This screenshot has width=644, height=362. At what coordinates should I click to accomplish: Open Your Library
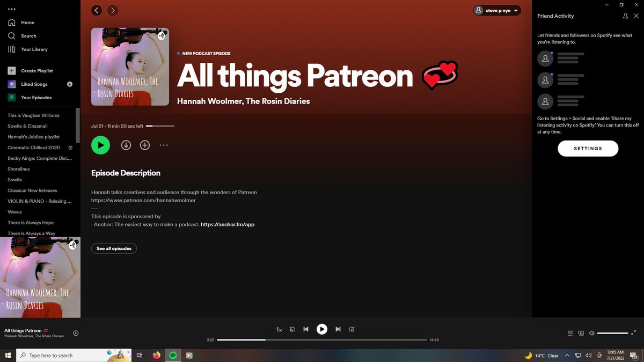[x=28, y=49]
